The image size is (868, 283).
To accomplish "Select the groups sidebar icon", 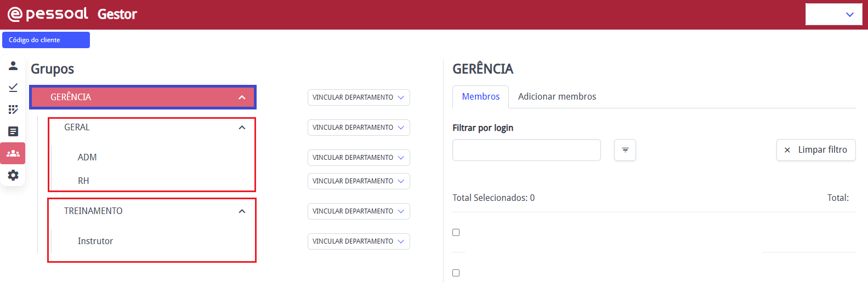I will (x=13, y=153).
